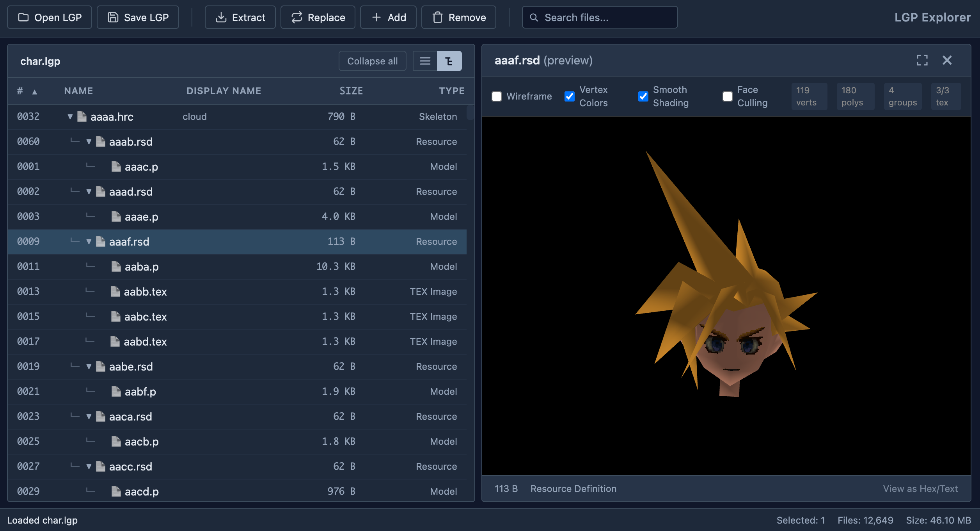Image resolution: width=980 pixels, height=531 pixels.
Task: Click the file icon of aaac.p
Action: [116, 166]
